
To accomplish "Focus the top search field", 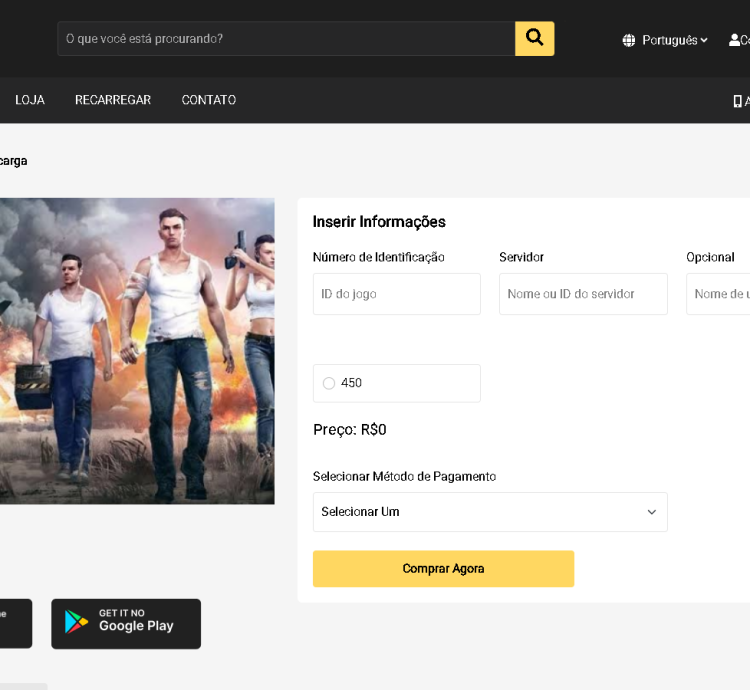I will [x=286, y=38].
